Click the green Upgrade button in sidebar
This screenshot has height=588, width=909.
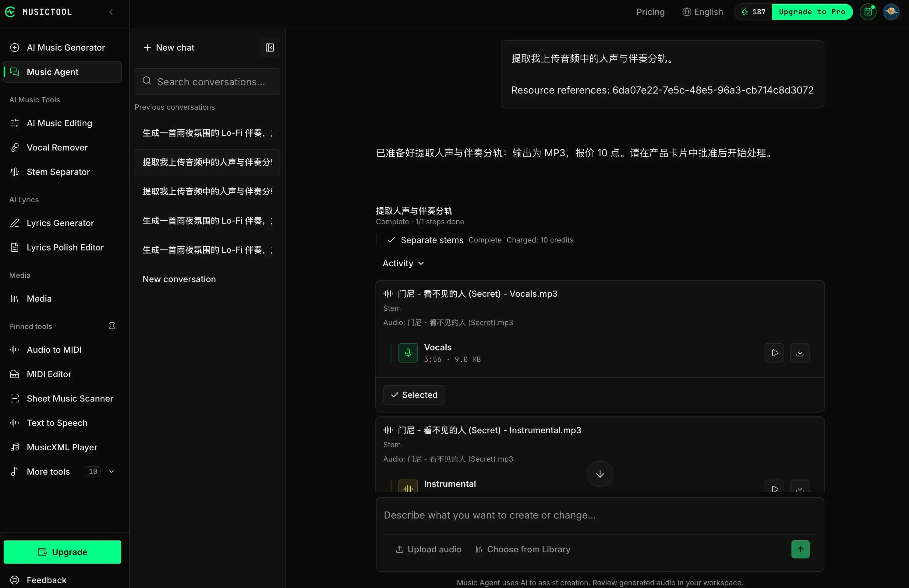[x=63, y=552]
